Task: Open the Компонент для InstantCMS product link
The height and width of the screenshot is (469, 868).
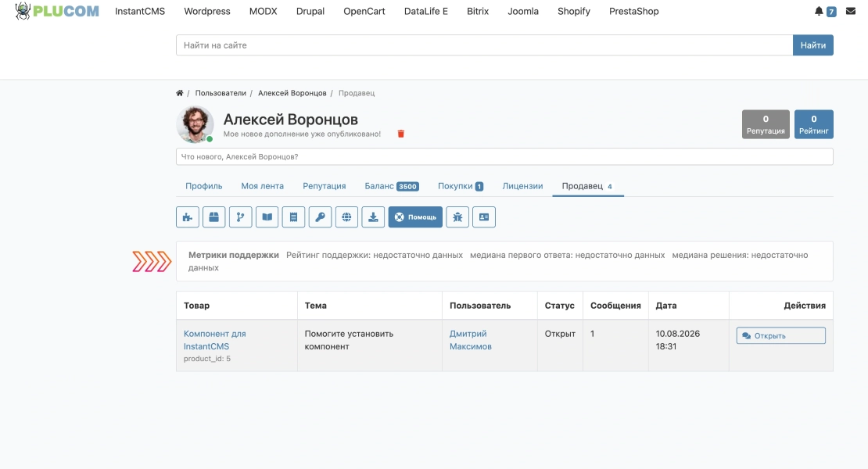Action: pyautogui.click(x=215, y=339)
